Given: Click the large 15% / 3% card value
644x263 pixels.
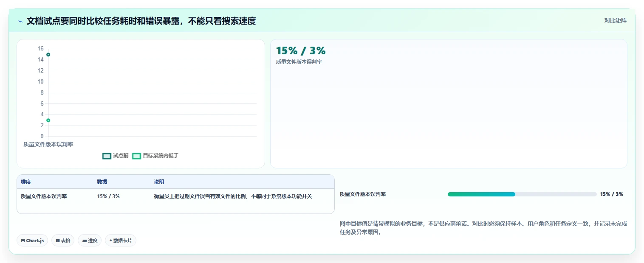Looking at the screenshot, I should click(301, 51).
